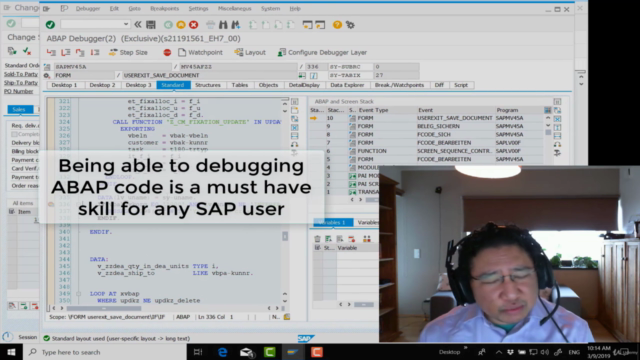
Task: Click the Configure Debugger Layer button
Action: point(322,52)
